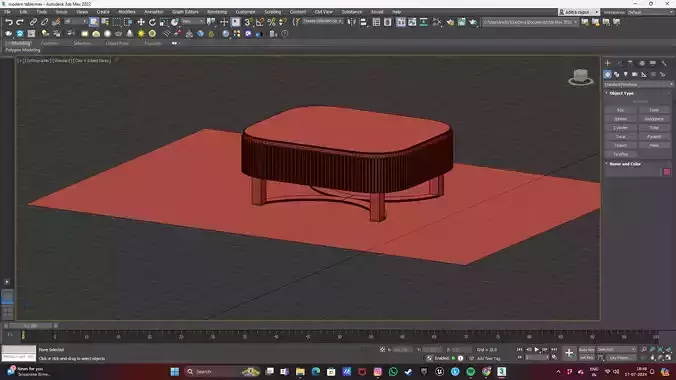Open WhatsApp from the taskbar
Viewport: 676px width, 380px height.
[393, 371]
